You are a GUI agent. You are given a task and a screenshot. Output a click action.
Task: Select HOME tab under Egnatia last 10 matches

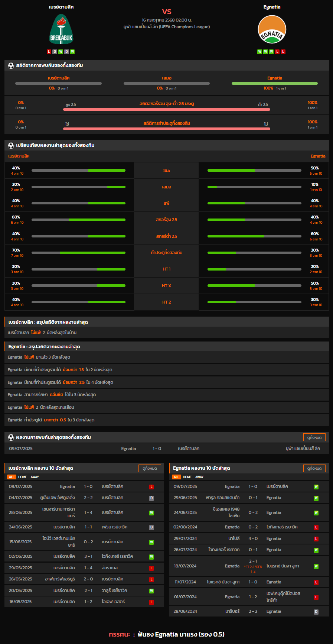187,477
